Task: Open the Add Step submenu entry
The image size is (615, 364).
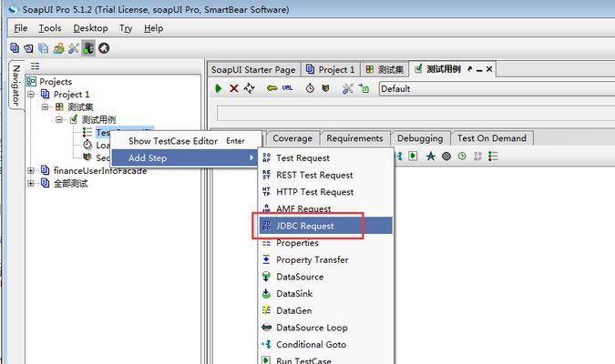Action: point(184,158)
